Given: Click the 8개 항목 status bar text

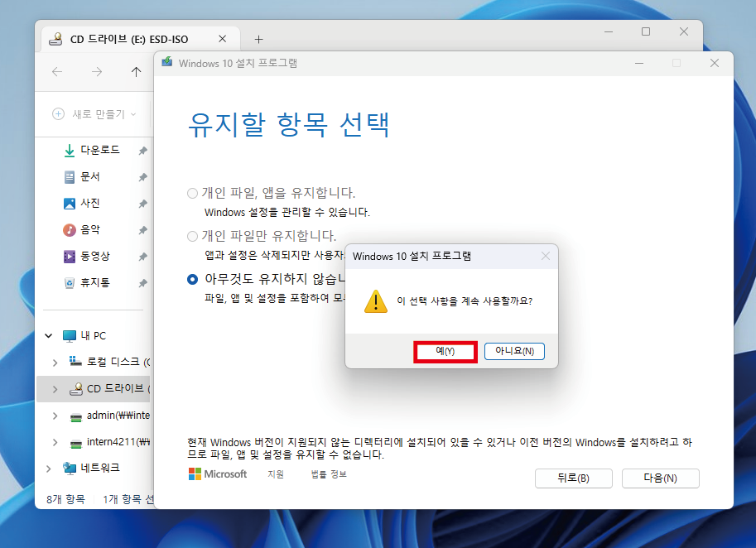Looking at the screenshot, I should [65, 499].
